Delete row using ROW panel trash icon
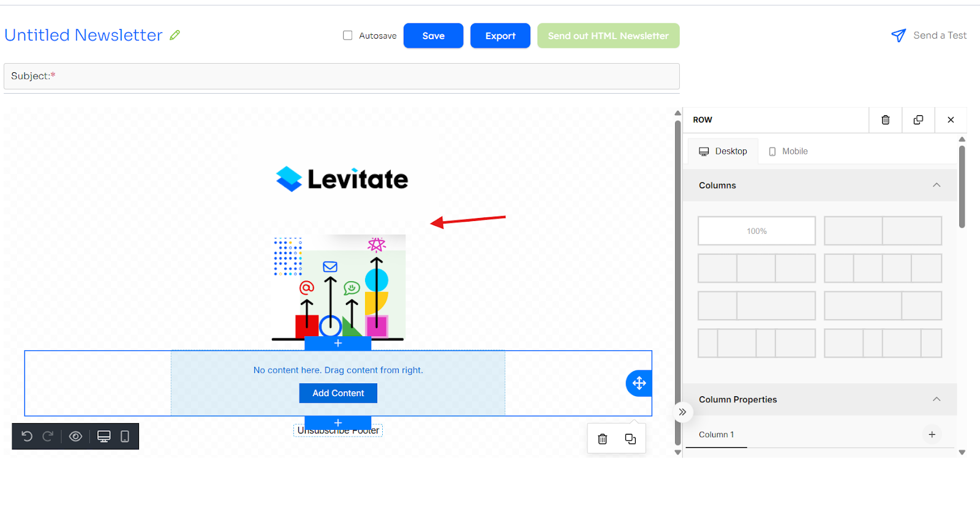980x507 pixels. [885, 120]
